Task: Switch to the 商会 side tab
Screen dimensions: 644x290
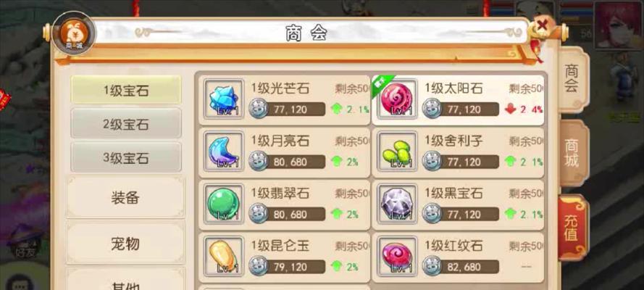Action: (x=572, y=79)
